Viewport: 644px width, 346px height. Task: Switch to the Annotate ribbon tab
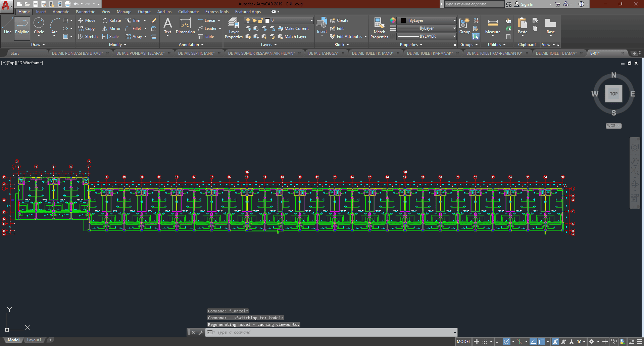point(61,12)
